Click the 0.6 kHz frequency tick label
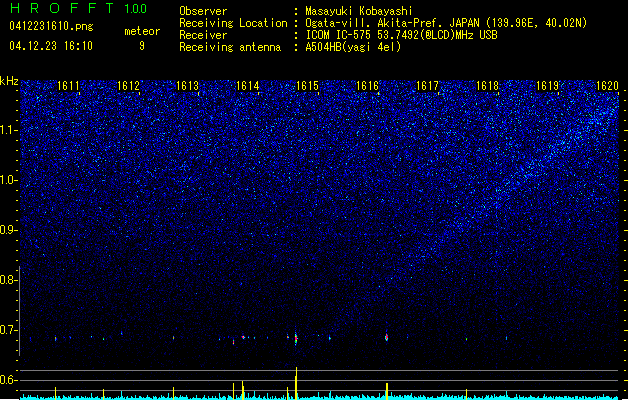Viewport: 629px width, 400px height. tap(7, 380)
